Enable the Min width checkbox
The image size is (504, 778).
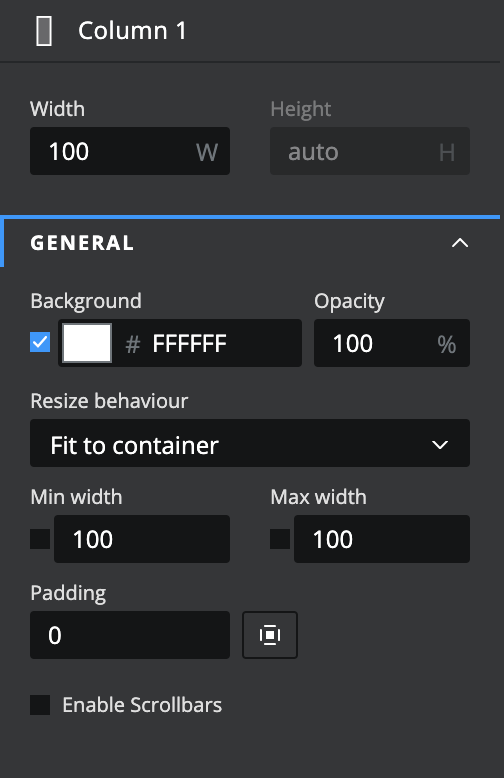40,539
